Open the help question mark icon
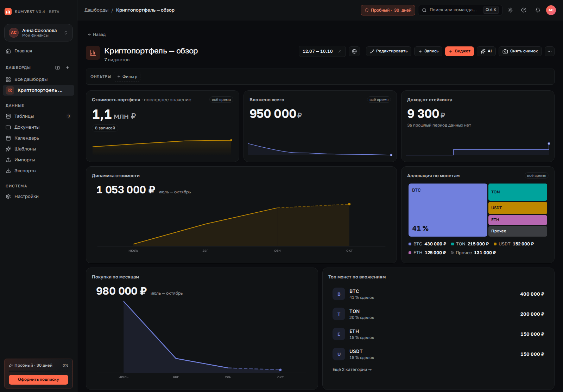This screenshot has height=392, width=563. pos(524,10)
